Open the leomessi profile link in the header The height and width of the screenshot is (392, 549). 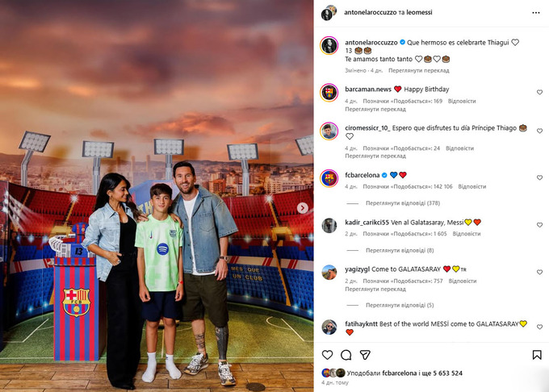tap(419, 12)
